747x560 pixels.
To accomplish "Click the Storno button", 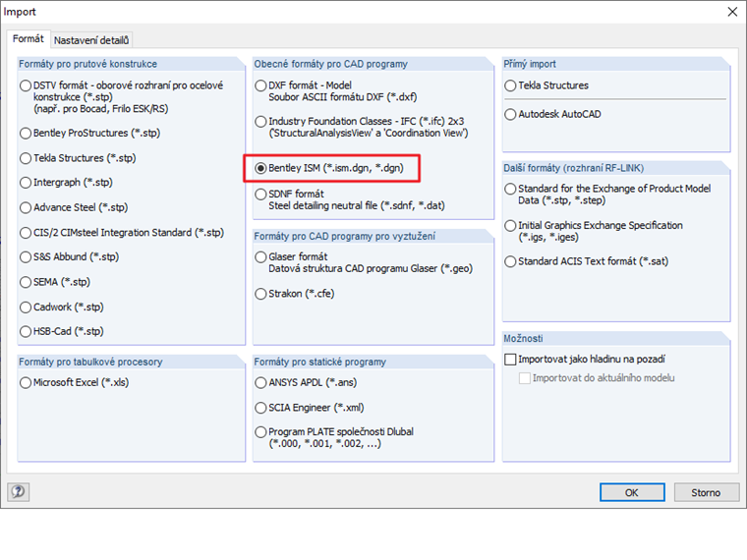I will point(705,492).
